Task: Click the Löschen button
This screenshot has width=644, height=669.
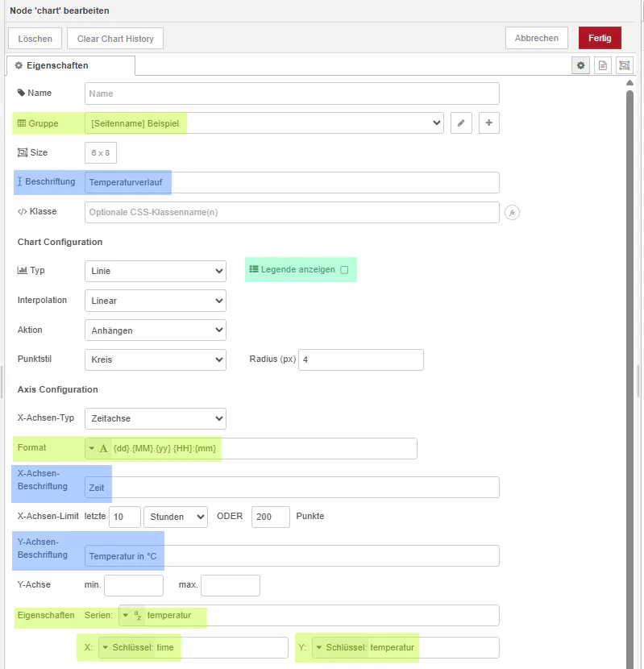Action: click(35, 39)
